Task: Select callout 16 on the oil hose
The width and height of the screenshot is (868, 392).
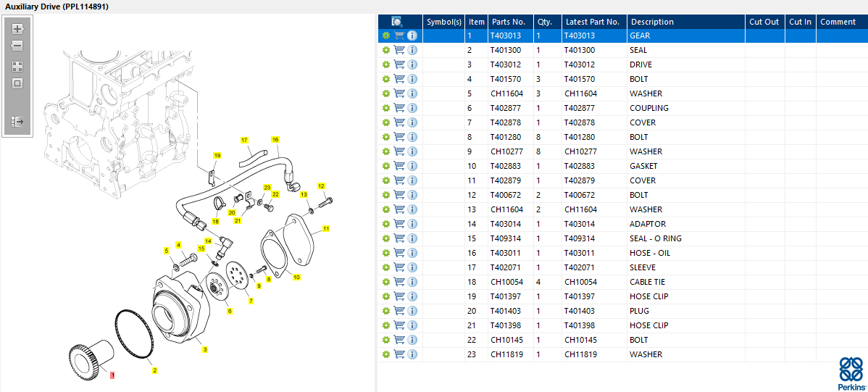Action: point(275,140)
